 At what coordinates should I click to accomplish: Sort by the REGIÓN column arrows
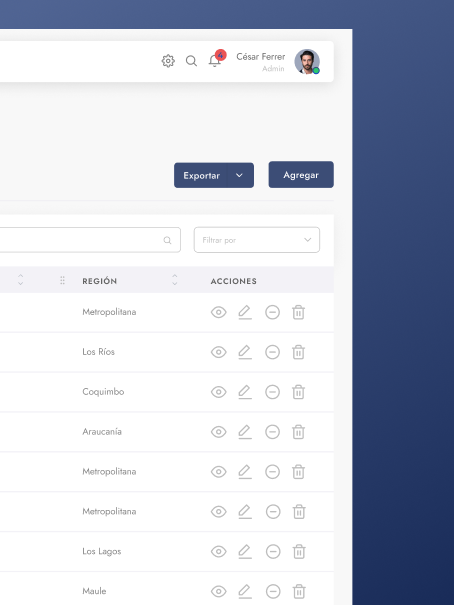(x=175, y=280)
